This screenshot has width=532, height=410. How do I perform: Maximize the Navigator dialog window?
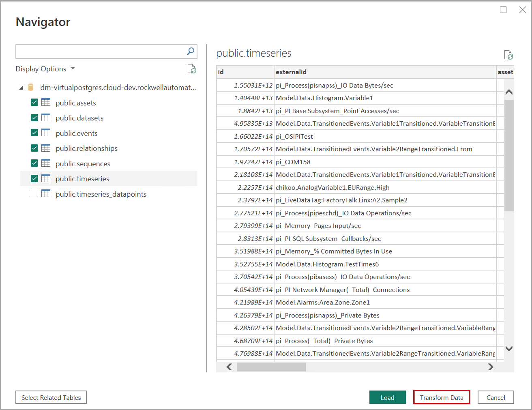pyautogui.click(x=503, y=10)
